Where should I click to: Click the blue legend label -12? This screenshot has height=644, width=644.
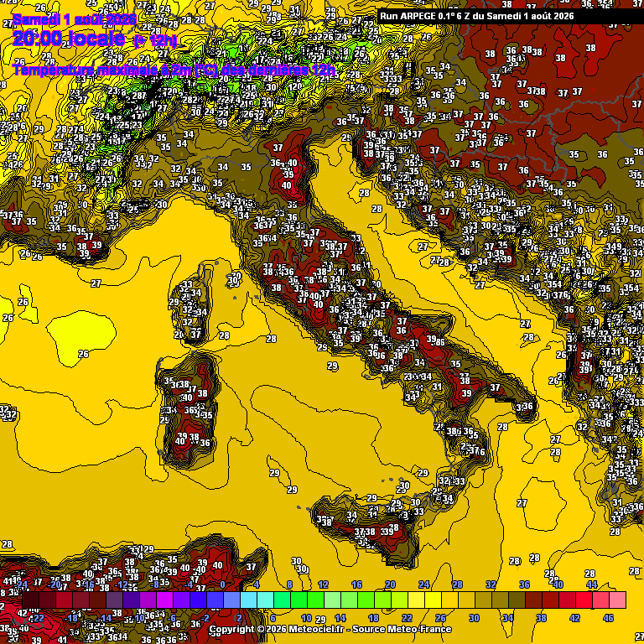click(121, 584)
